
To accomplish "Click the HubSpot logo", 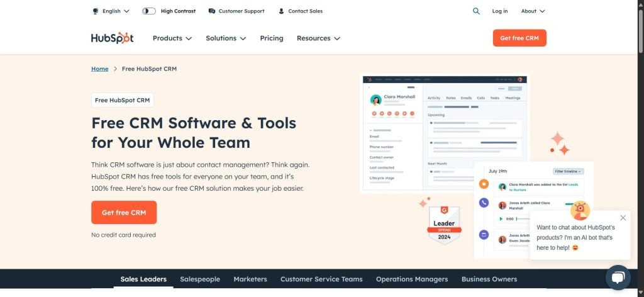I will point(112,38).
